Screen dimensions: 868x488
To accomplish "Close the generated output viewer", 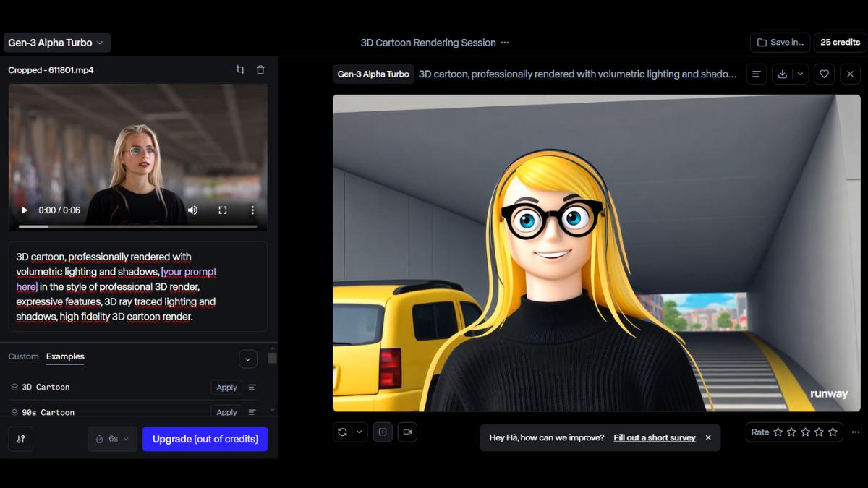I will point(850,74).
